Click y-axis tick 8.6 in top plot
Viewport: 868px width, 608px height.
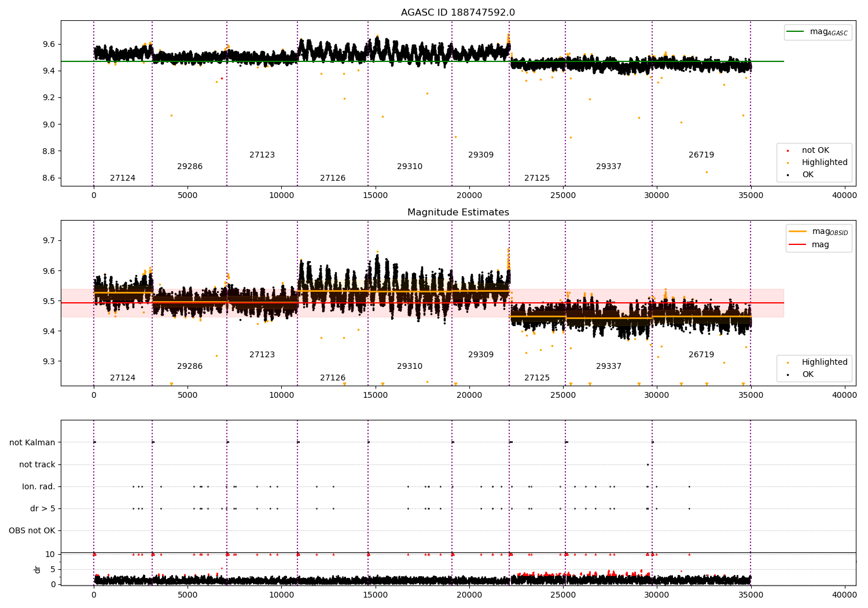coord(49,178)
